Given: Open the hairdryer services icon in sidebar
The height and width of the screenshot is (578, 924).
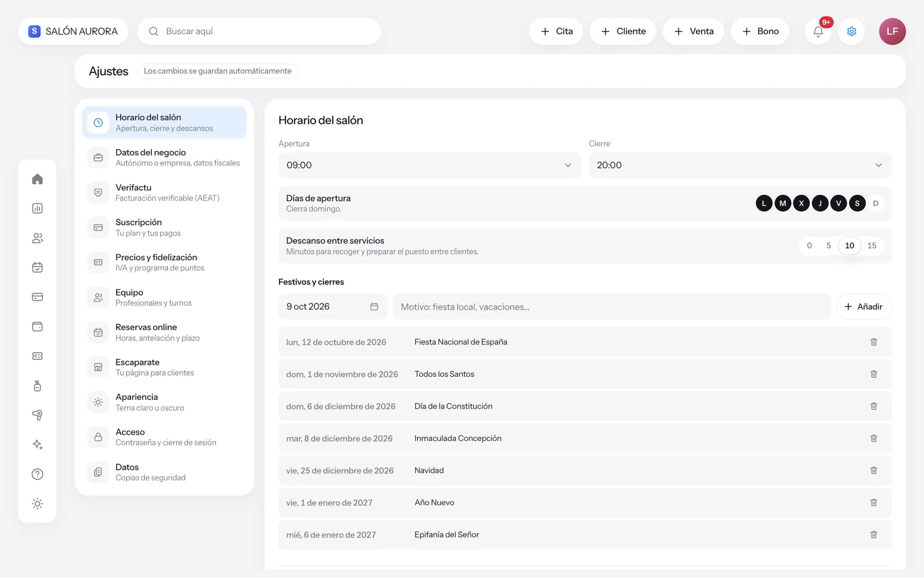Looking at the screenshot, I should click(x=38, y=415).
